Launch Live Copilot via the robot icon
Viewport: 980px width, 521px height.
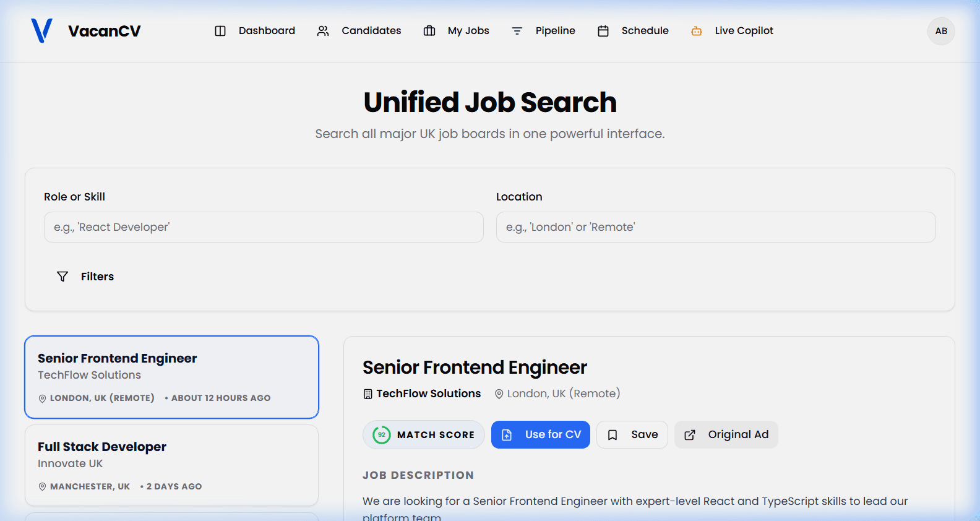coord(697,30)
